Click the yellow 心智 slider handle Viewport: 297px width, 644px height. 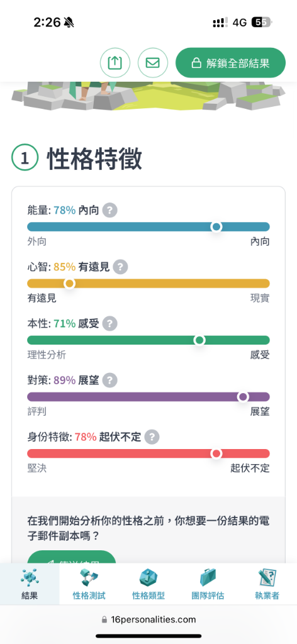(x=69, y=284)
